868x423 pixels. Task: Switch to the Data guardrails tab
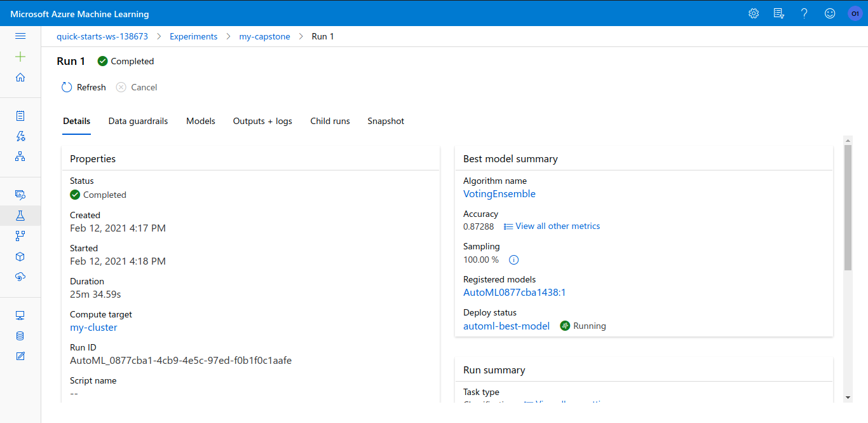[x=139, y=121]
